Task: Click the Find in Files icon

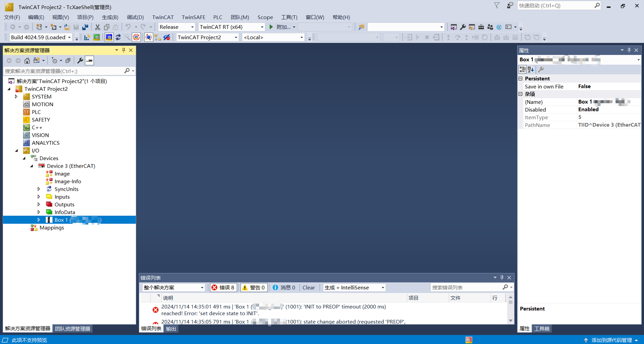Action: tap(361, 27)
